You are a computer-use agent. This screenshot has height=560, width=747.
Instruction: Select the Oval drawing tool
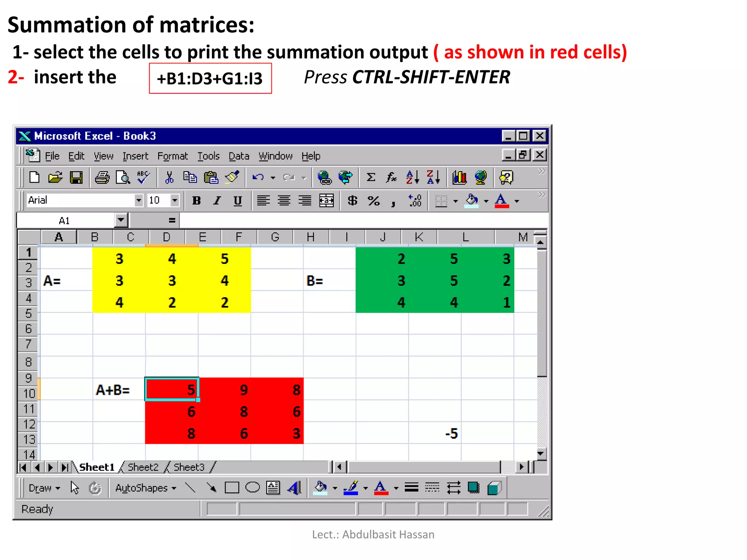pyautogui.click(x=252, y=487)
